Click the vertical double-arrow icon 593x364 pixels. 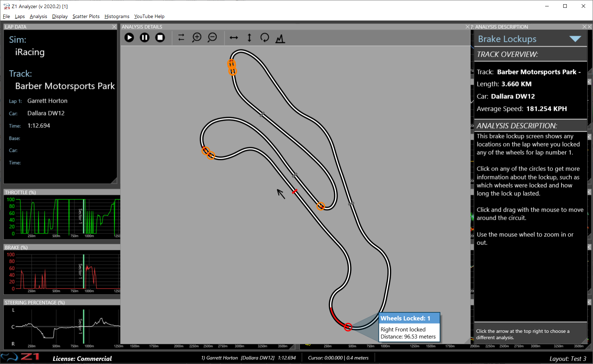[x=250, y=38]
